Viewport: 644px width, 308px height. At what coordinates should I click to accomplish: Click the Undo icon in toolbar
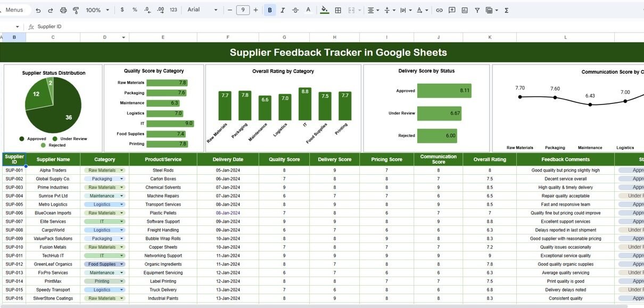[x=38, y=10]
